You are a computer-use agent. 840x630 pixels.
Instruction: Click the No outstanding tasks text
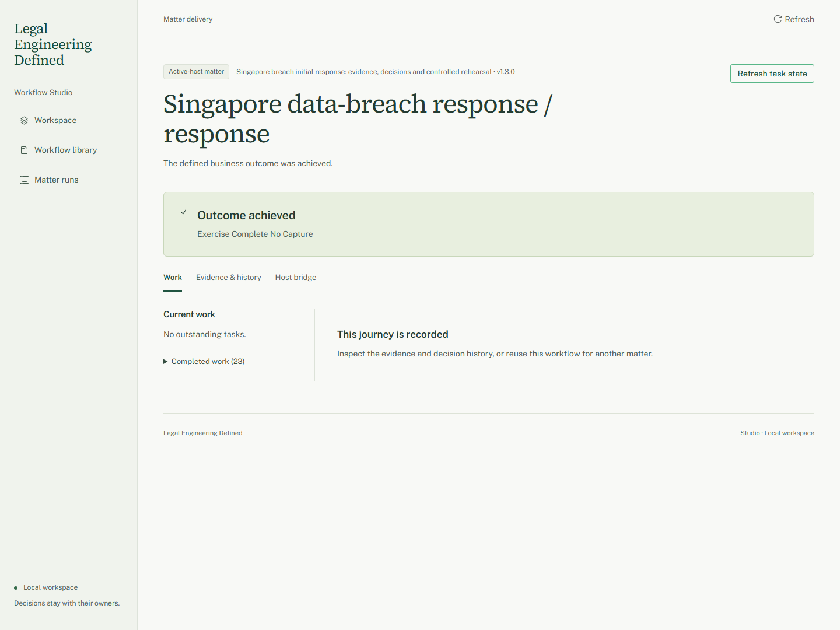click(205, 335)
